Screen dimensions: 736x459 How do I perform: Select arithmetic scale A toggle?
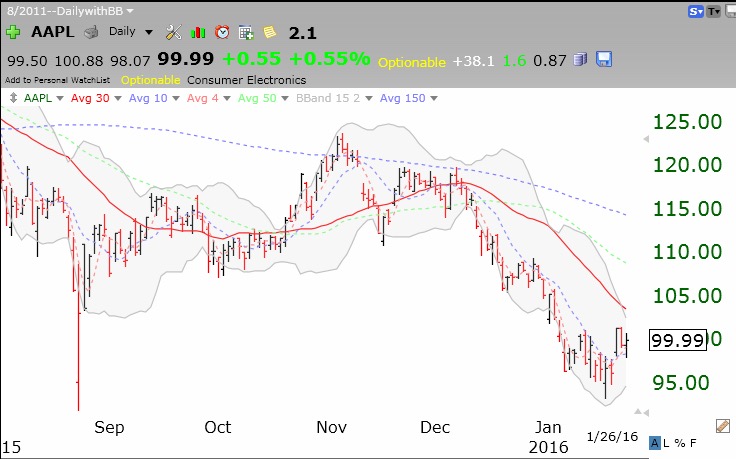(654, 443)
